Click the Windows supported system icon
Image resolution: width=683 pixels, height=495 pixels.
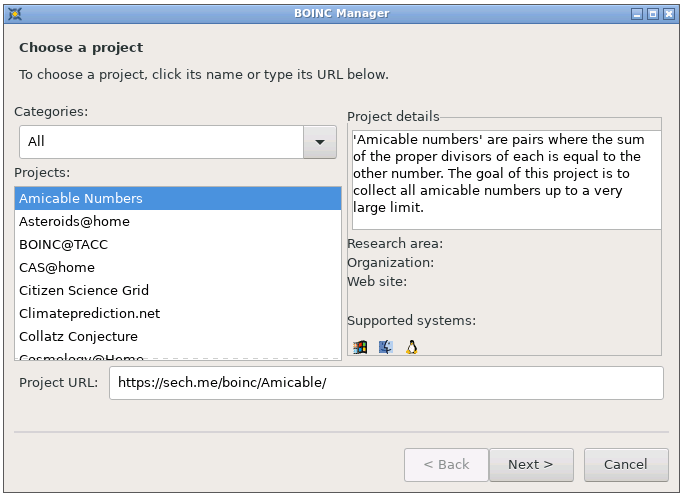(360, 347)
